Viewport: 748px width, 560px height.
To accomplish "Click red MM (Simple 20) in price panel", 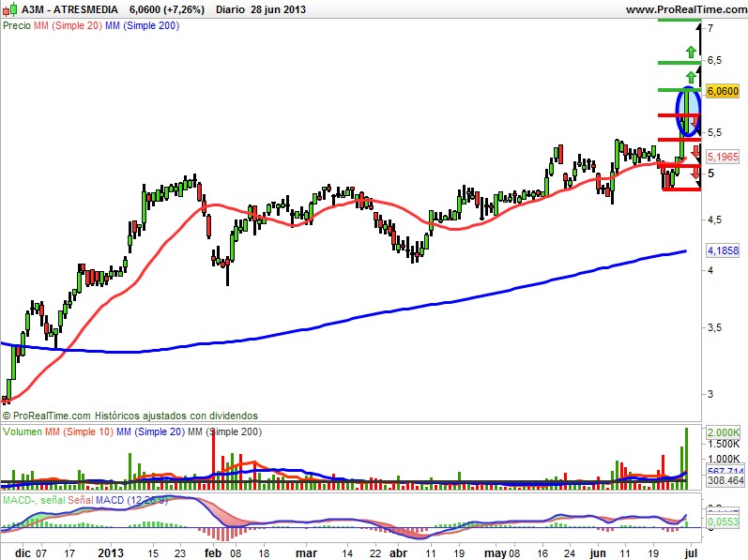I will 68,25.
